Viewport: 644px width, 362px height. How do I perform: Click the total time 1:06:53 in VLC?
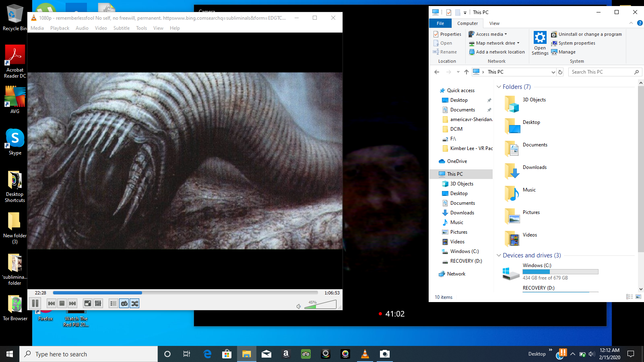point(332,293)
